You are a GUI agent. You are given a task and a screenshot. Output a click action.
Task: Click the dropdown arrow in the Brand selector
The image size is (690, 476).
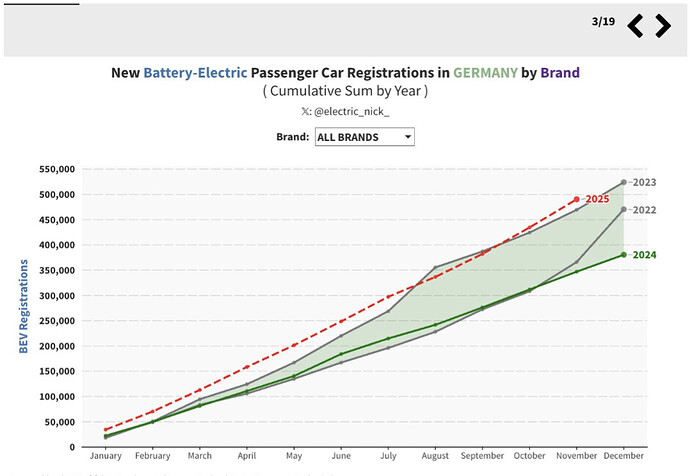point(408,137)
